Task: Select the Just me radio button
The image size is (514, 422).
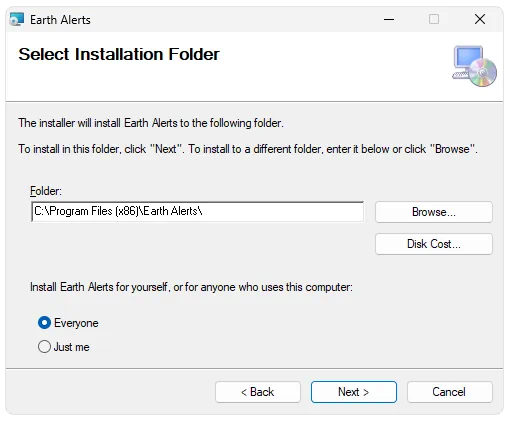Action: (44, 347)
